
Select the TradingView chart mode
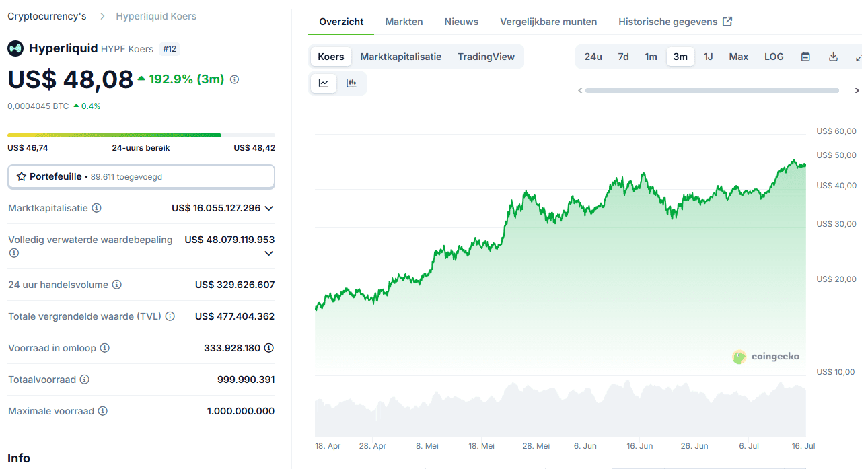click(486, 57)
